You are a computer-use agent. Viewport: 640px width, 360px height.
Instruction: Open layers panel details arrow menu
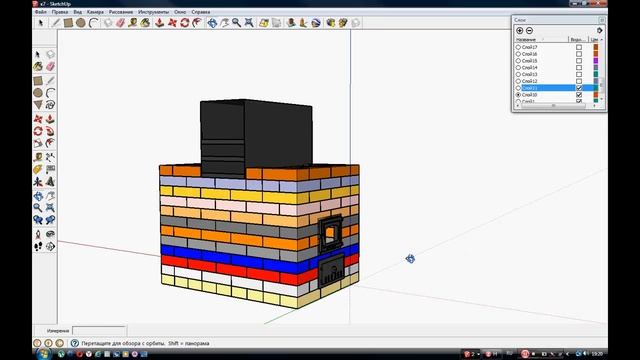[599, 31]
